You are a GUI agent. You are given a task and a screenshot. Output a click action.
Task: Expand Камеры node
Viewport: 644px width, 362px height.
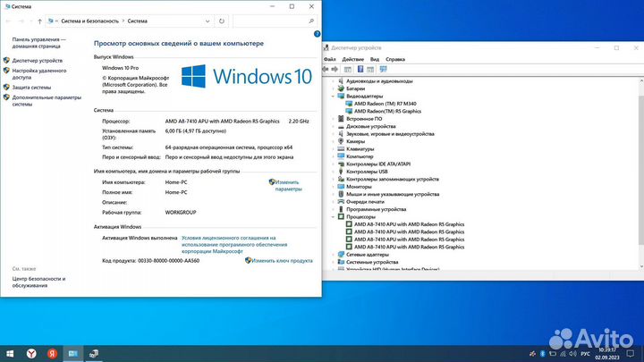tap(333, 141)
